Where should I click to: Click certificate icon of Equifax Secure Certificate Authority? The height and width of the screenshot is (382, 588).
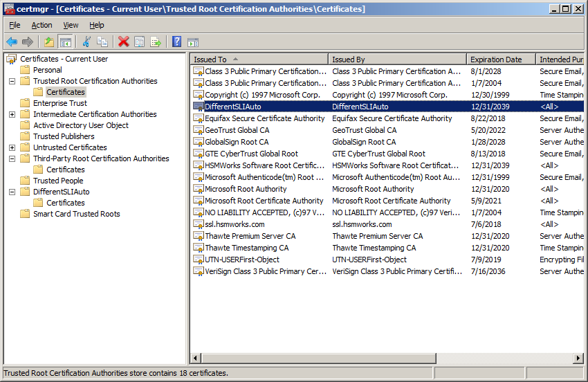[x=199, y=118]
